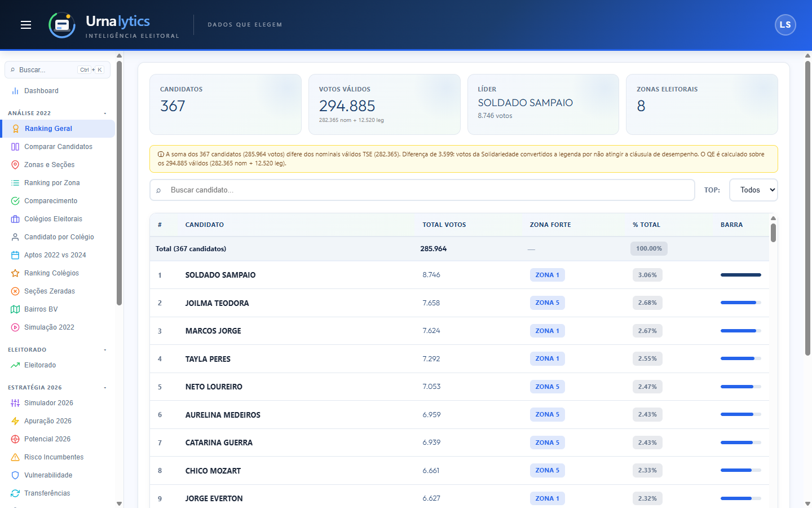Click the vote bar for SOLDADO SAMPAIO

pos(741,275)
